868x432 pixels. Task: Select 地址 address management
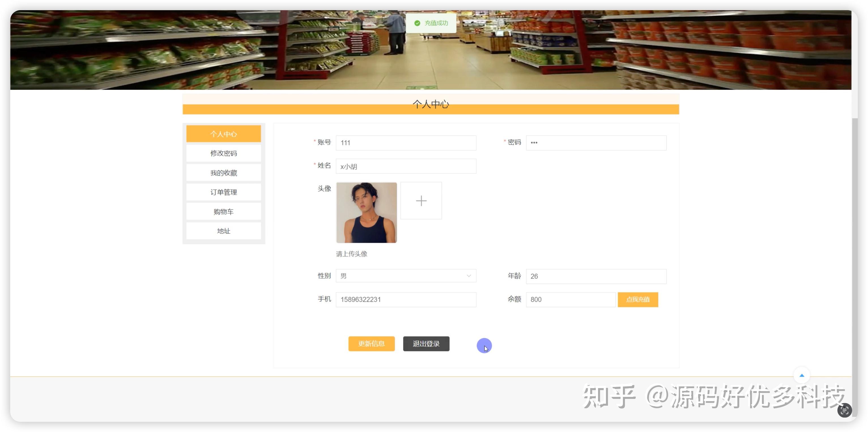[224, 231]
